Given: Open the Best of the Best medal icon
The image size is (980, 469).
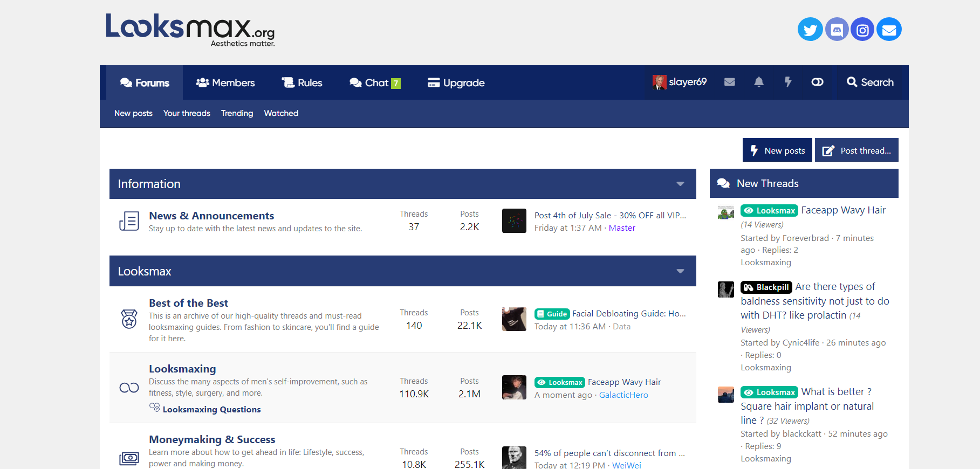Looking at the screenshot, I should (x=129, y=319).
